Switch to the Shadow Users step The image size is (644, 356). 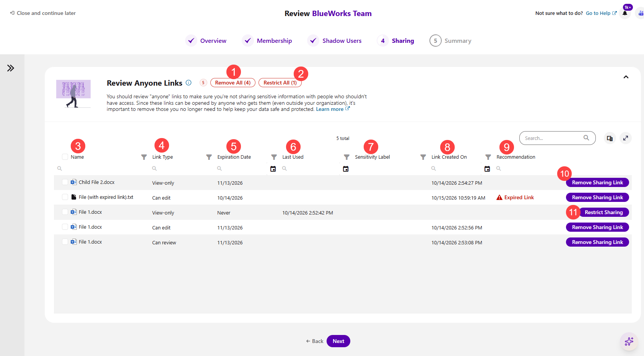[335, 41]
